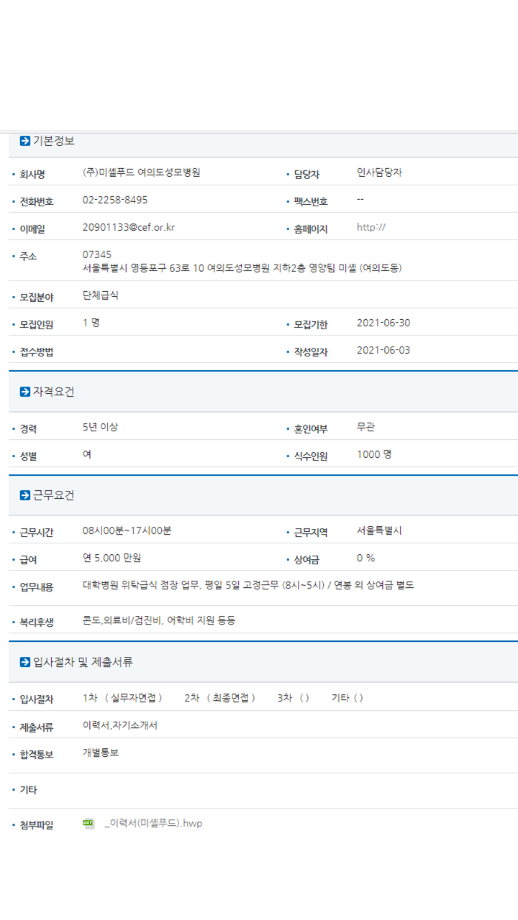
Task: Click the postal code 07345
Action: coord(97,255)
